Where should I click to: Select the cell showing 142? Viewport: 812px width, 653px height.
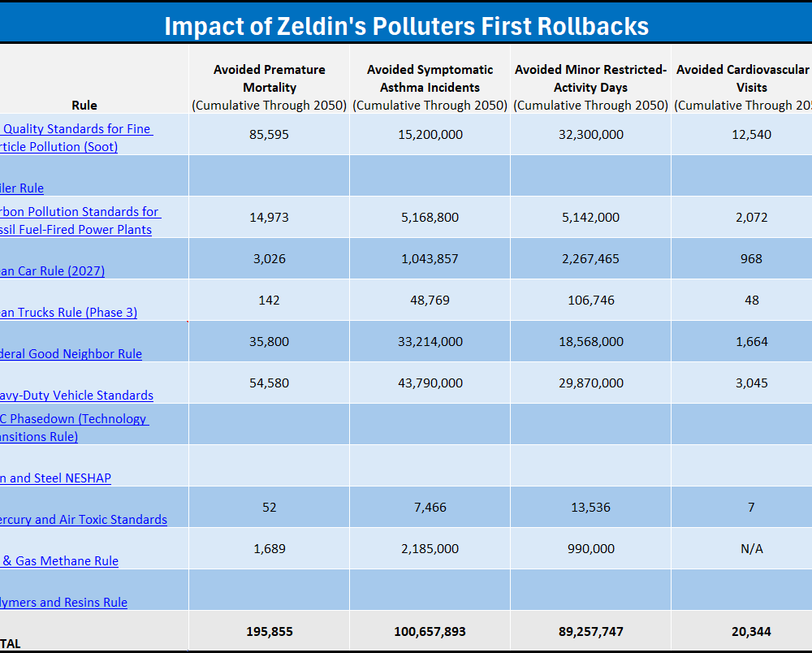[270, 300]
